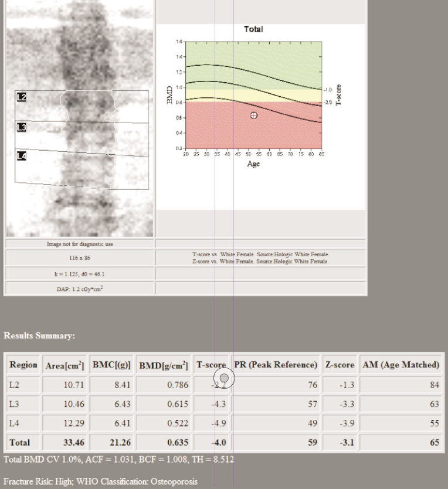
Task: Click the Results Summary heading
Action: coord(39,336)
